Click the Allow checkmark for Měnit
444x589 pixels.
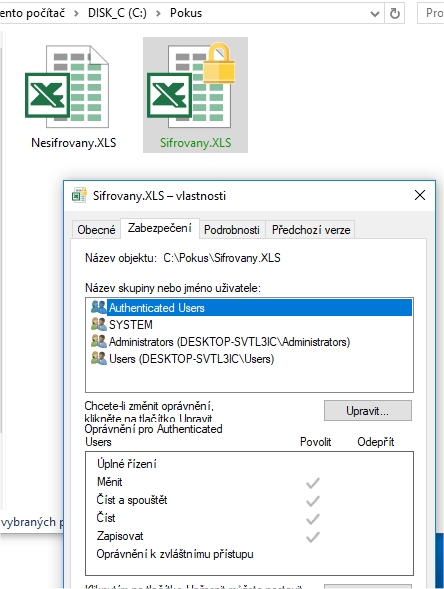[313, 483]
